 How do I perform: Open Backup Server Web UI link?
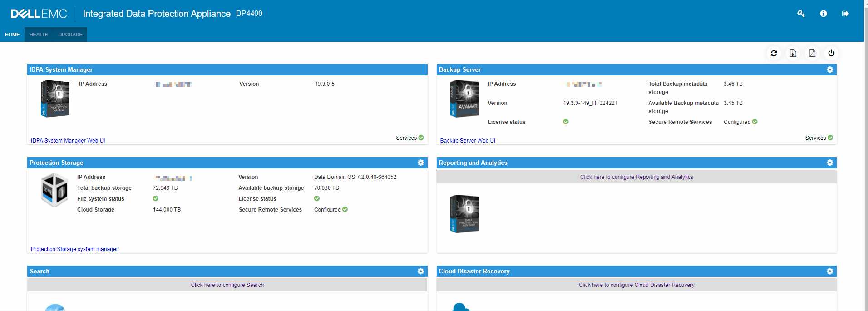pos(468,141)
